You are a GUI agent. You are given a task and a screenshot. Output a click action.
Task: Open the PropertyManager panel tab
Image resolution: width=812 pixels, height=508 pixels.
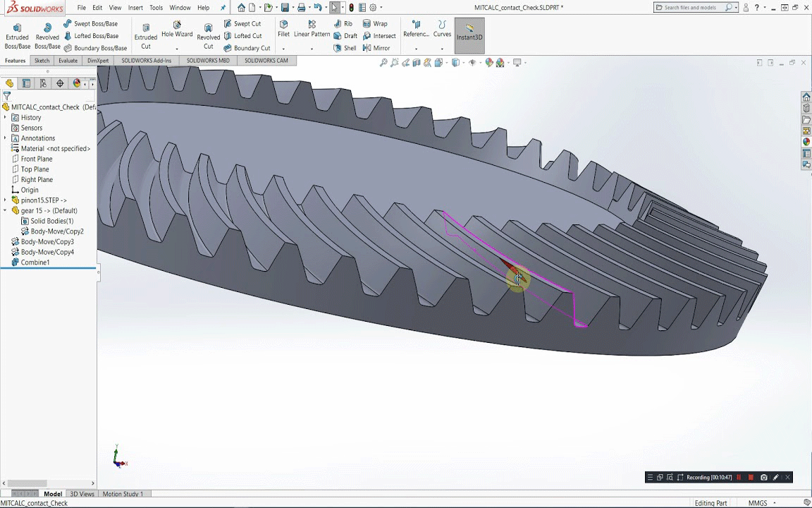(26, 83)
